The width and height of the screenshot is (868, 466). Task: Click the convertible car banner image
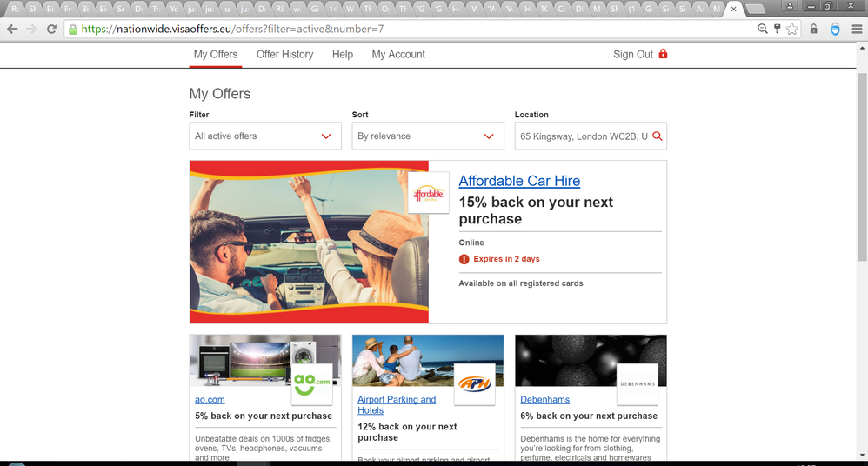point(309,242)
